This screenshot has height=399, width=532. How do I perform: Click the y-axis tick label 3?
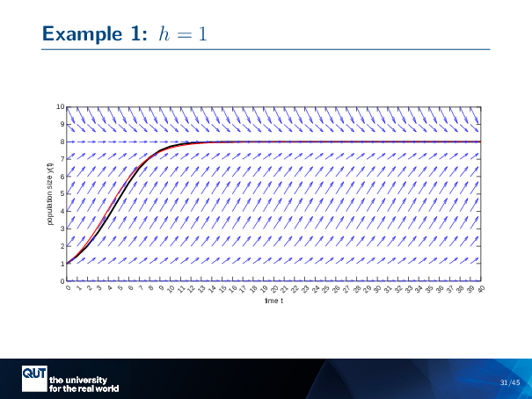[x=62, y=229]
